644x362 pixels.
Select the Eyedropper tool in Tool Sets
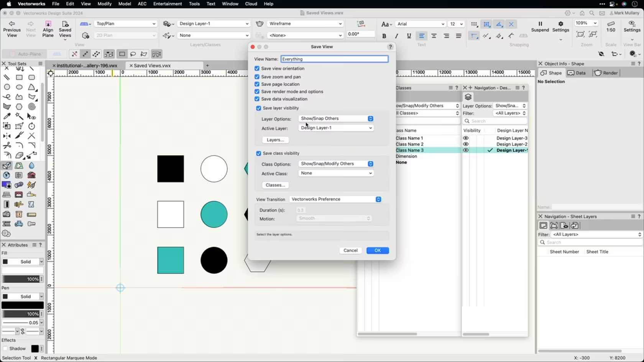click(x=7, y=116)
